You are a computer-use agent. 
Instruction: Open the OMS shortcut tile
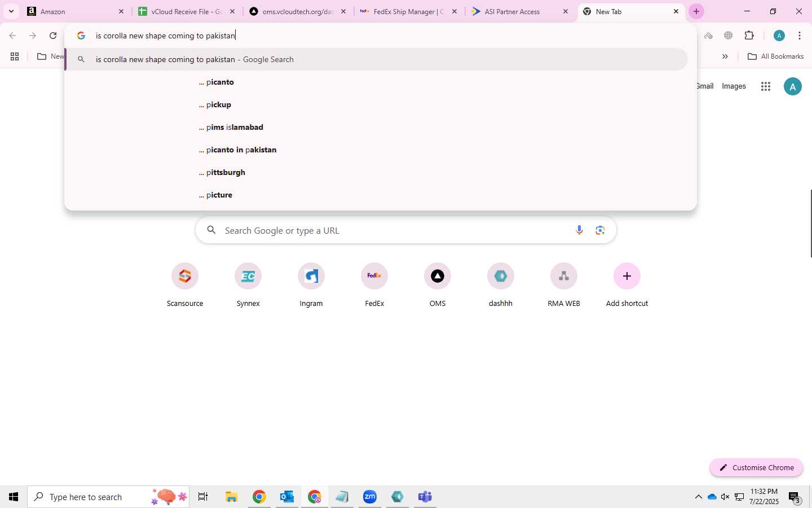[438, 285]
